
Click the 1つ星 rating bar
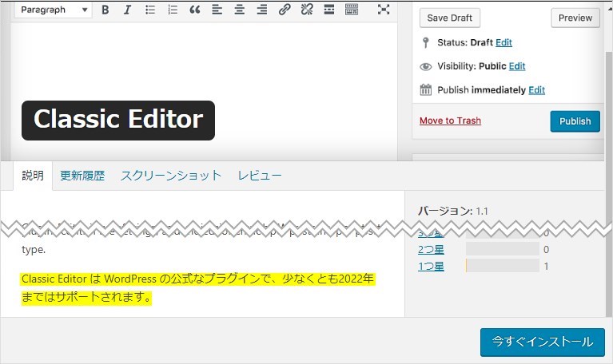click(x=503, y=266)
